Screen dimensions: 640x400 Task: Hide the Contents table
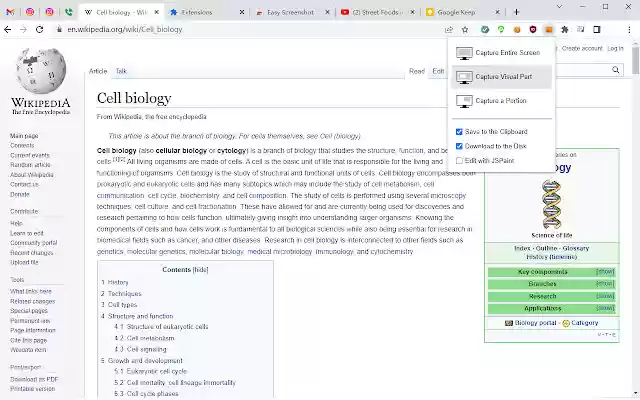pyautogui.click(x=200, y=269)
